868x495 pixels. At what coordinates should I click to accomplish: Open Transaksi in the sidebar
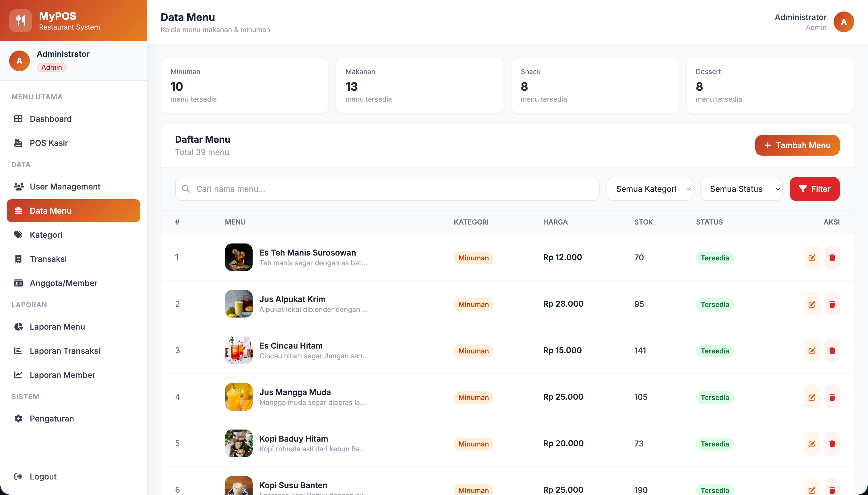point(73,259)
